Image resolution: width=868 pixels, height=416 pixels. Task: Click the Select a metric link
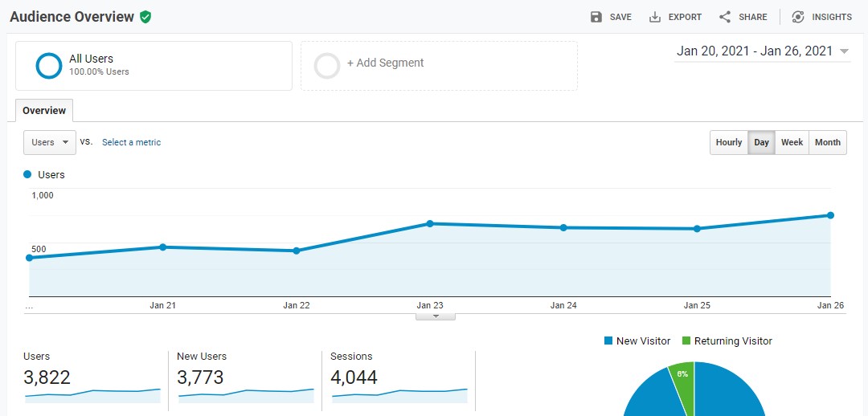[131, 142]
